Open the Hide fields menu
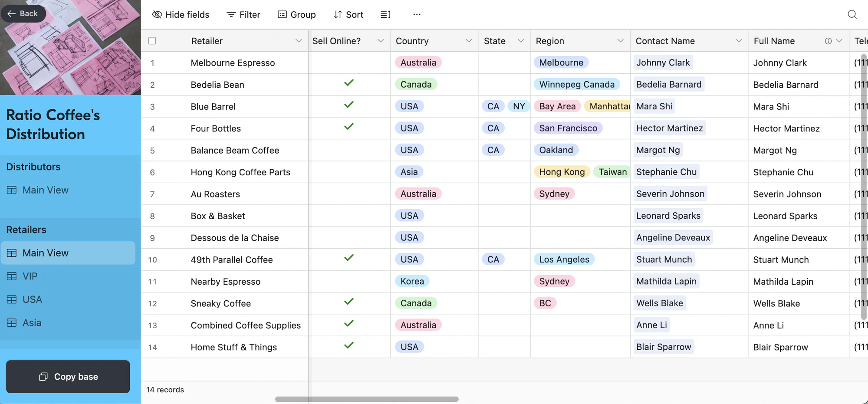 tap(181, 14)
